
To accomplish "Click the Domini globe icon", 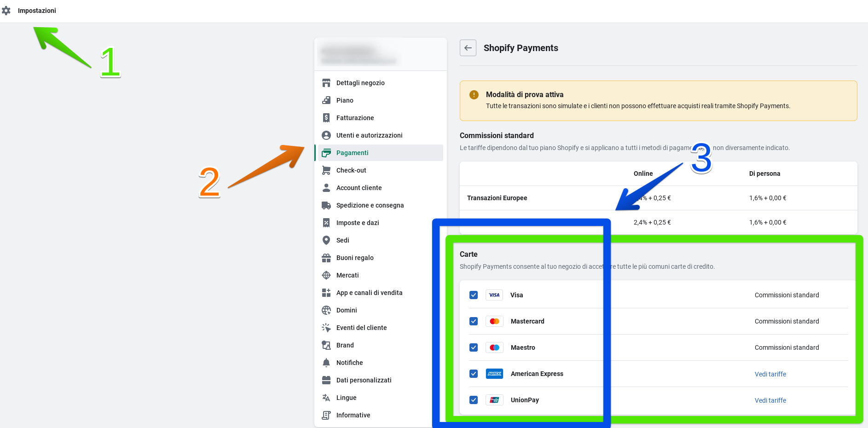I will pos(326,310).
